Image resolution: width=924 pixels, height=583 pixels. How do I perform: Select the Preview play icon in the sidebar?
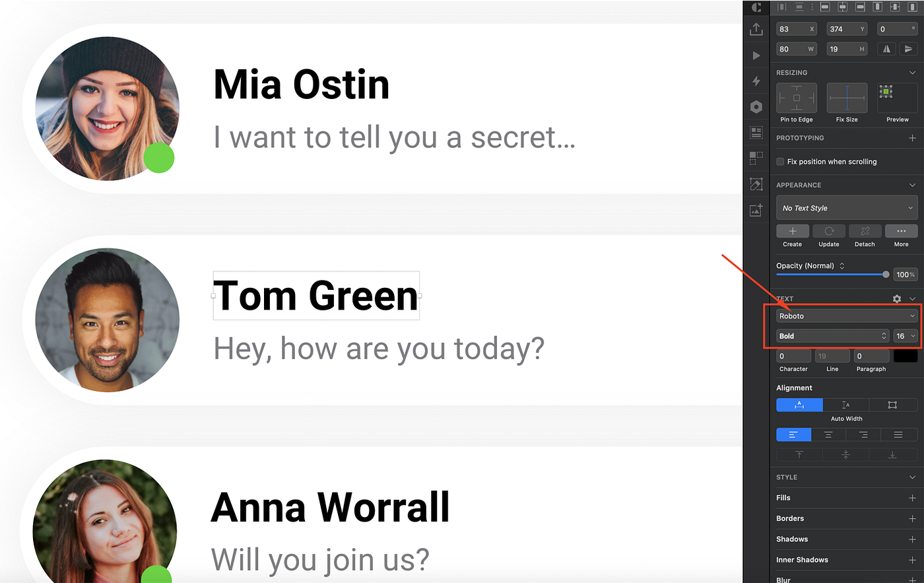click(756, 55)
